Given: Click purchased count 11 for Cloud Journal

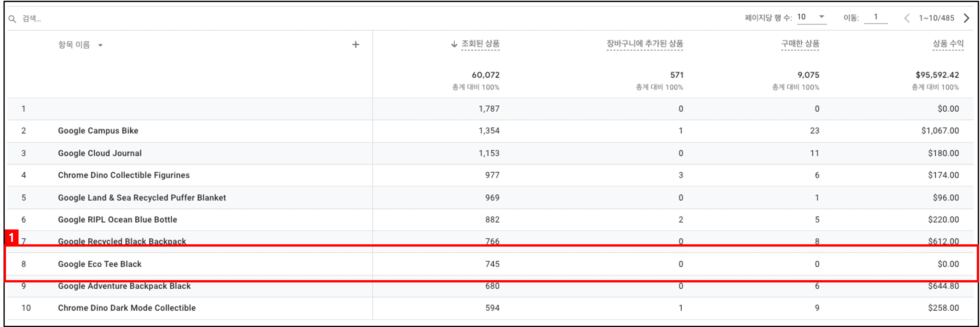Looking at the screenshot, I should pyautogui.click(x=814, y=153).
